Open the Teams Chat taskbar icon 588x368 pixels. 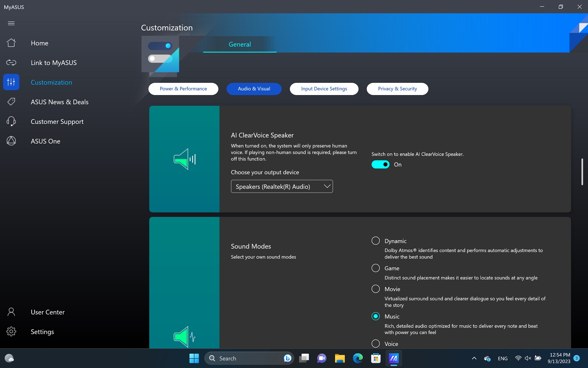pos(322,358)
